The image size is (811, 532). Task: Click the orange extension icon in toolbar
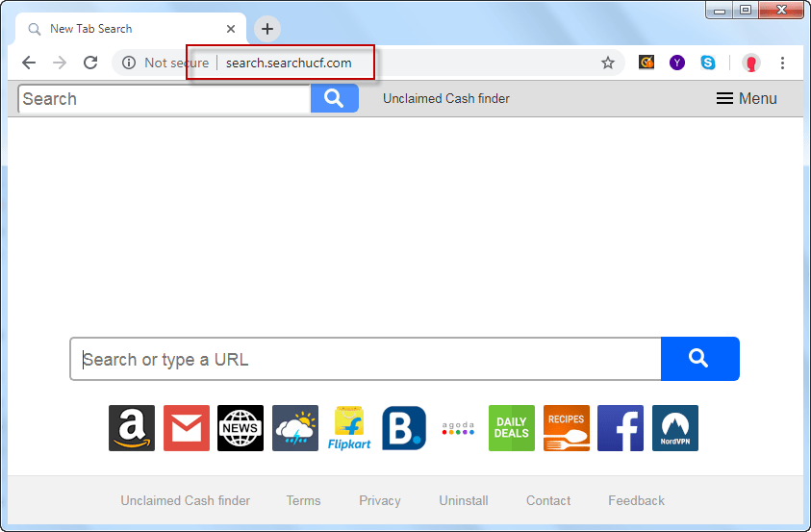[x=646, y=63]
